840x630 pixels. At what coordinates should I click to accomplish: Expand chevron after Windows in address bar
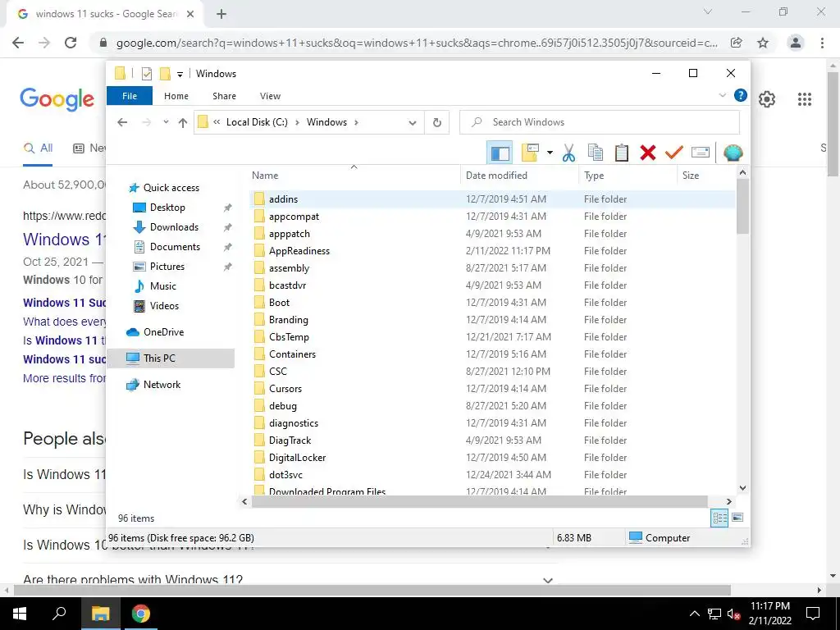pos(357,122)
